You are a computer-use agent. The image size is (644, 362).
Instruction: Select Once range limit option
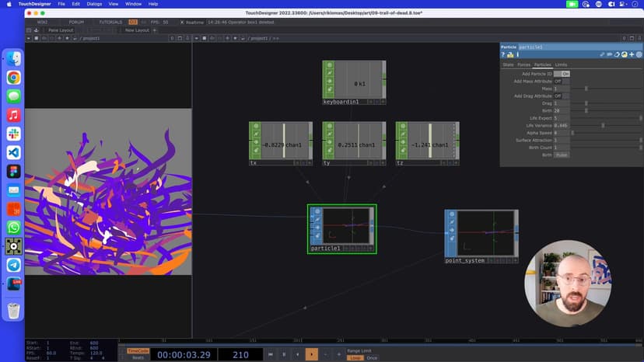pos(372,357)
